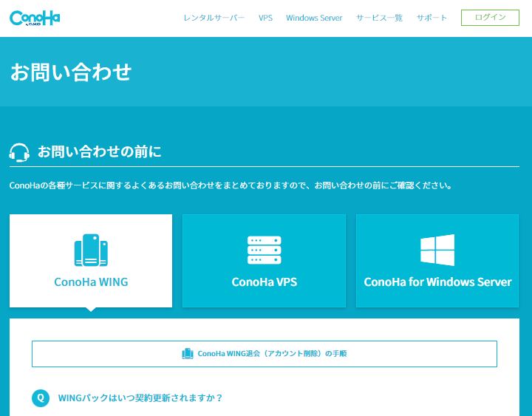
Task: Click the お問い合わせ page title
Action: coord(71,72)
